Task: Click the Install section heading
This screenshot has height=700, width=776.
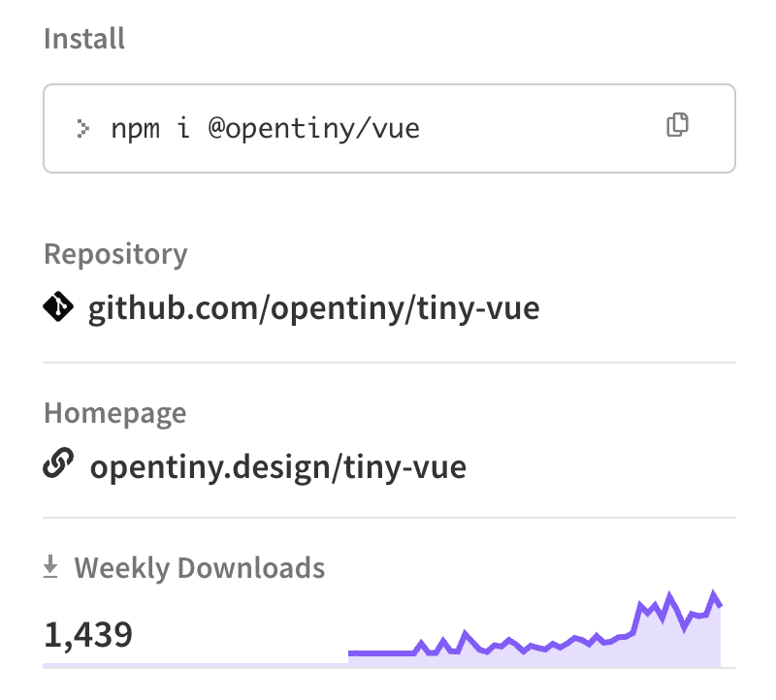Action: tap(84, 39)
